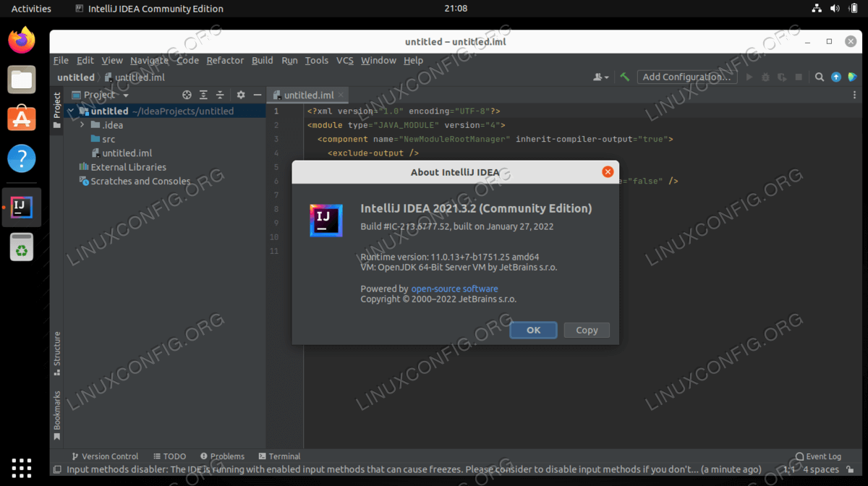Open Search Everywhere magnifier icon
Screen dimensions: 868x486
(820, 77)
